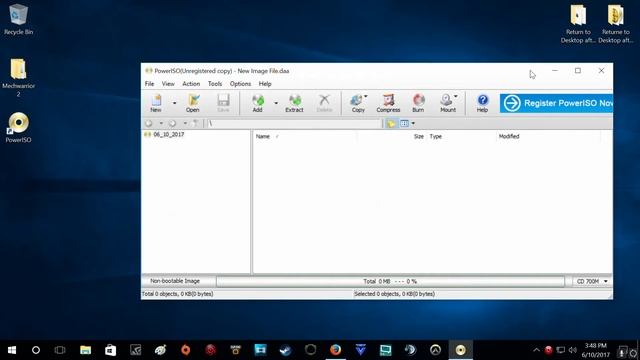Click the Add files toolbar icon

click(x=258, y=103)
